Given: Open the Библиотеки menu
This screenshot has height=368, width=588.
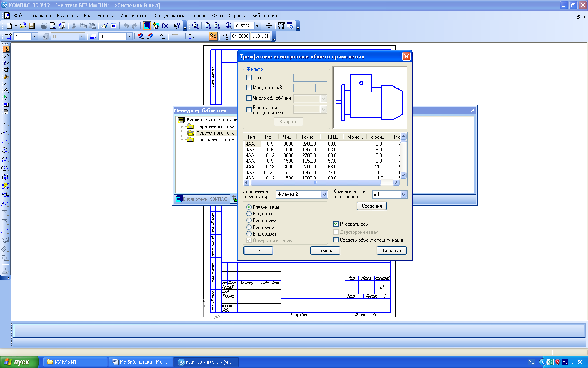Looking at the screenshot, I should 265,16.
